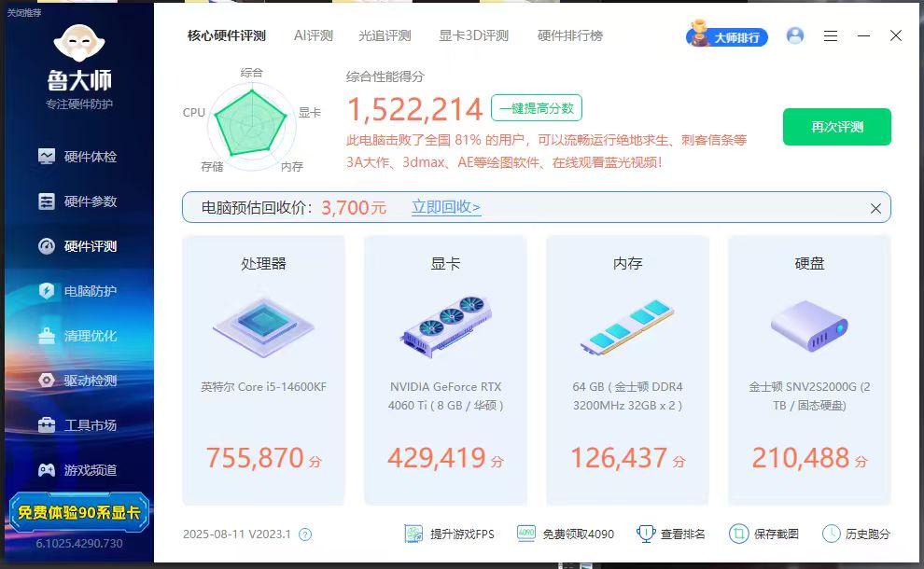Dismiss the 电脑预估回收价 banner

point(875,208)
